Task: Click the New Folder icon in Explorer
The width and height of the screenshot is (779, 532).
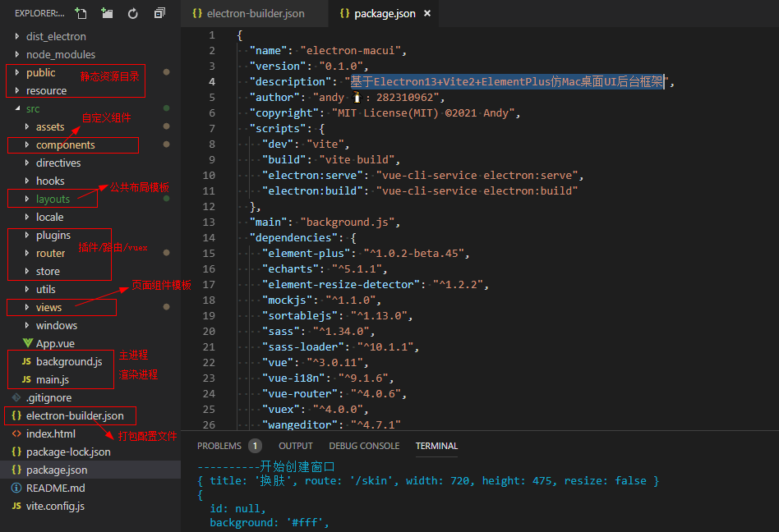Action: point(107,13)
